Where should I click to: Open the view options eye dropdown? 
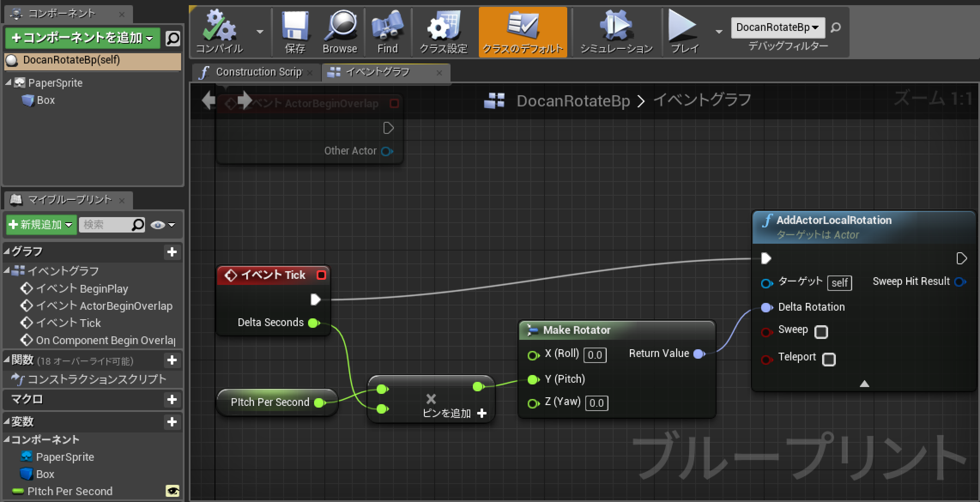click(163, 225)
